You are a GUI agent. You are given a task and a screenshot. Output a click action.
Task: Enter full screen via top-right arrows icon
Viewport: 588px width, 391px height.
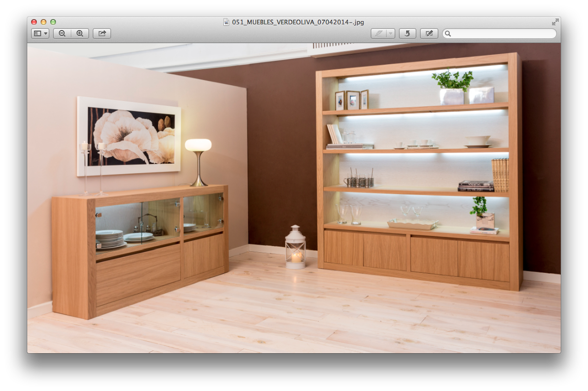coord(555,22)
